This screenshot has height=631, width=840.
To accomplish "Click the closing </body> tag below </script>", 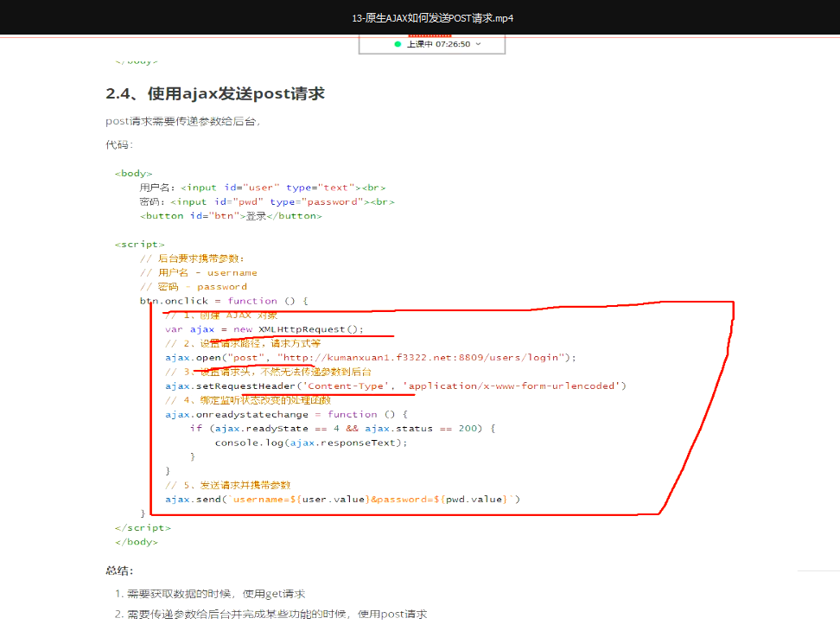I will [136, 542].
